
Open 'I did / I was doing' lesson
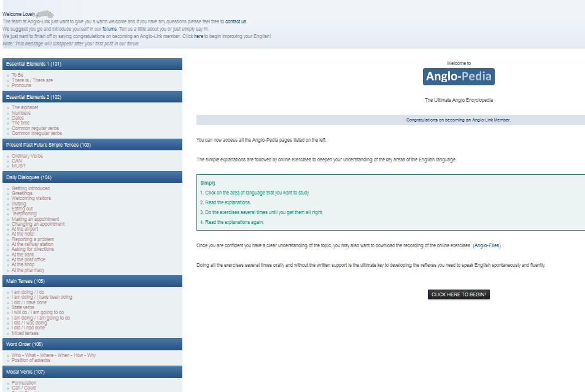(x=29, y=323)
